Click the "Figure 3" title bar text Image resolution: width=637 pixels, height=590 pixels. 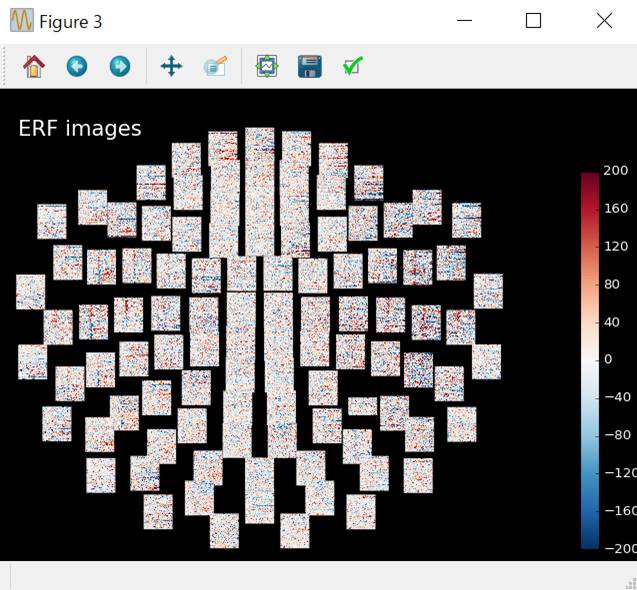point(71,21)
